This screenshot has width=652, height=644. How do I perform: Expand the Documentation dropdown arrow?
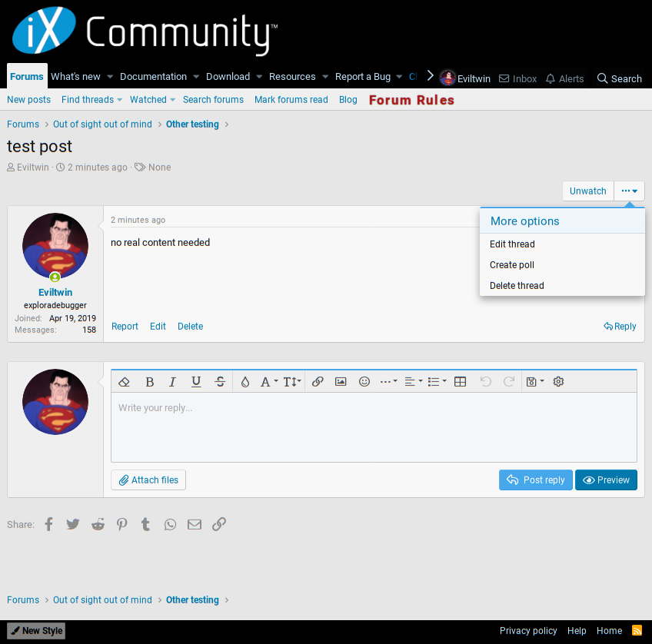click(x=196, y=76)
